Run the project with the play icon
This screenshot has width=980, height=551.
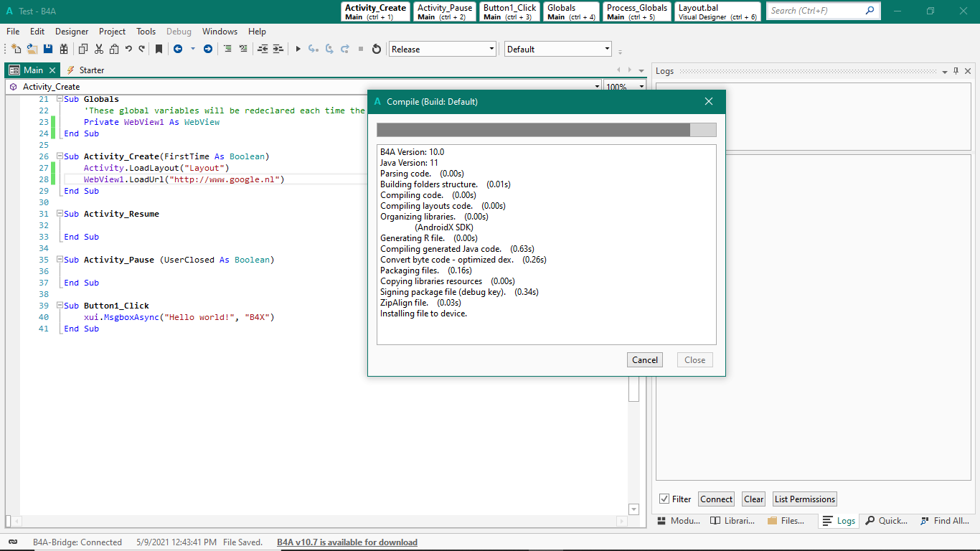(298, 49)
